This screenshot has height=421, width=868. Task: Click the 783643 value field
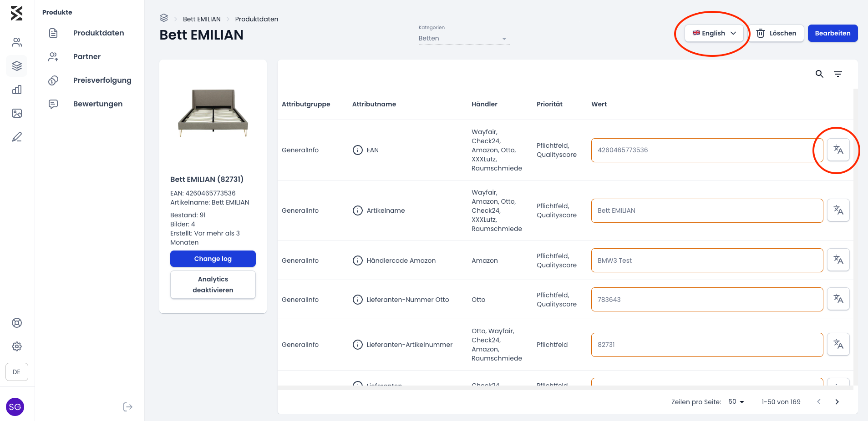tap(707, 299)
